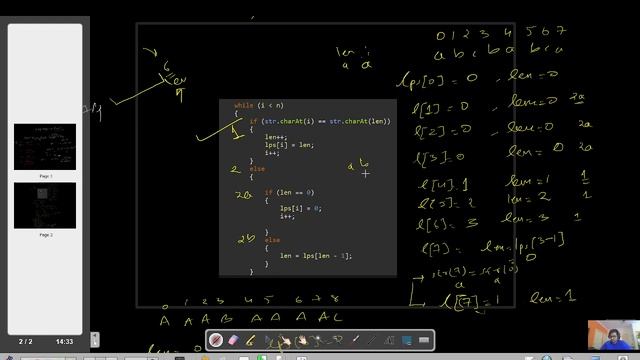Collapse the page sidebar with arrow handle
The height and width of the screenshot is (360, 640).
click(x=94, y=340)
